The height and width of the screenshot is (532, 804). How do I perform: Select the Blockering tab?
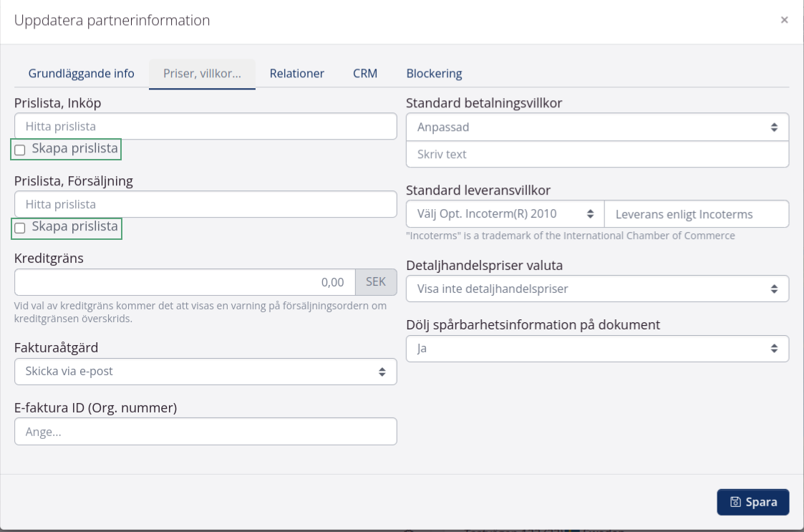pos(434,73)
